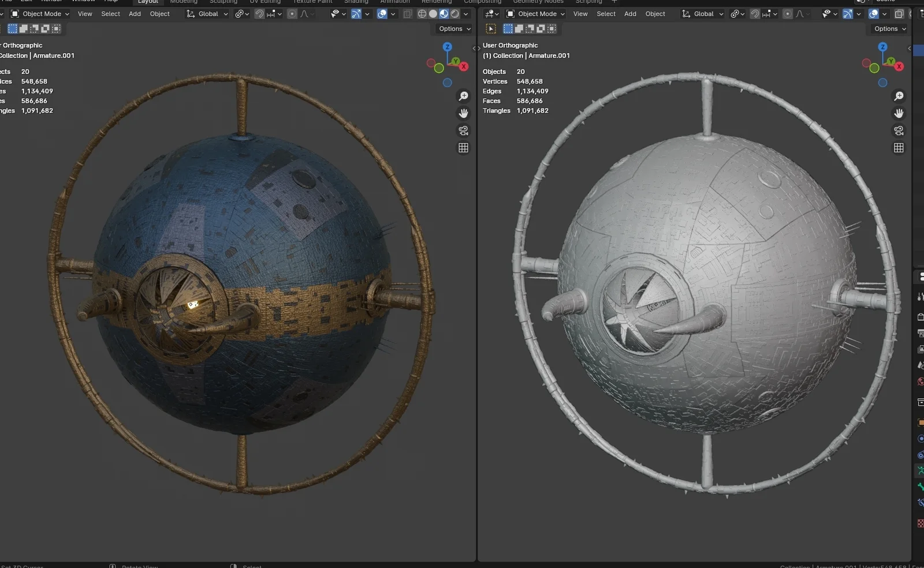Expand the sidebar arrow of right viewport
The height and width of the screenshot is (568, 924).
pos(910,48)
